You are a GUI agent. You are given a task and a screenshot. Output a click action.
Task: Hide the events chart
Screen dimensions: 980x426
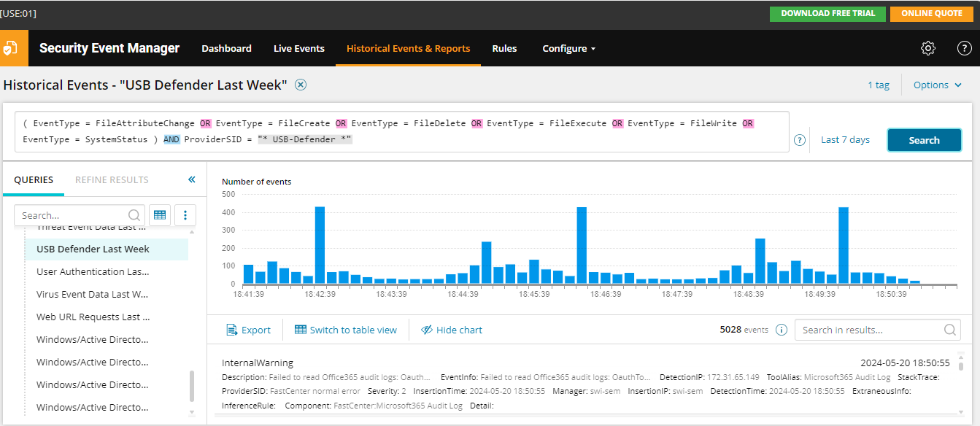click(x=452, y=330)
